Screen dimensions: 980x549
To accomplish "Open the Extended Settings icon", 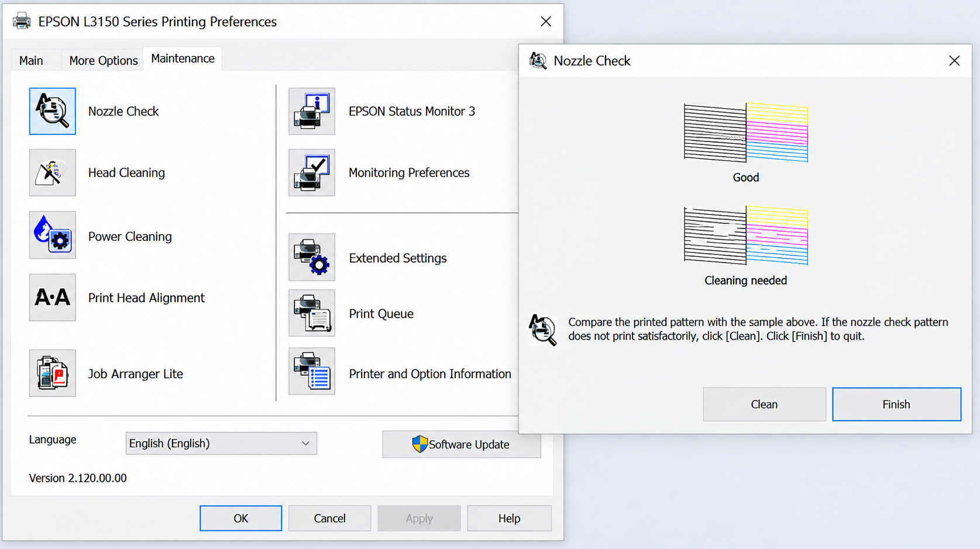I will 312,257.
